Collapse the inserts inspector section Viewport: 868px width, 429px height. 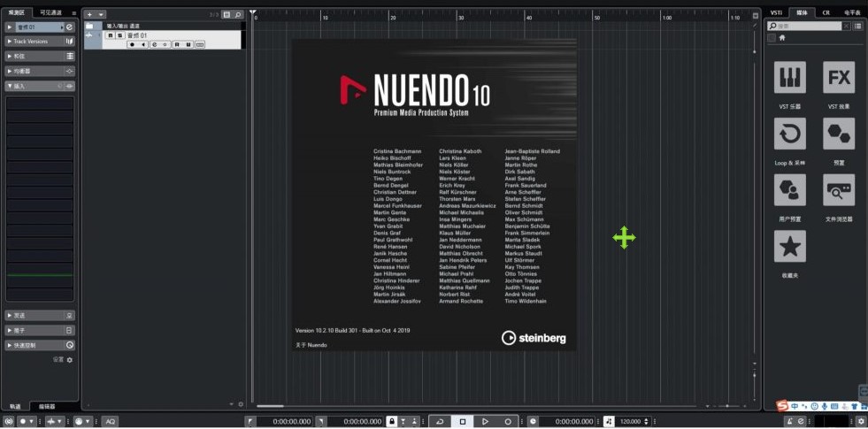click(x=10, y=87)
